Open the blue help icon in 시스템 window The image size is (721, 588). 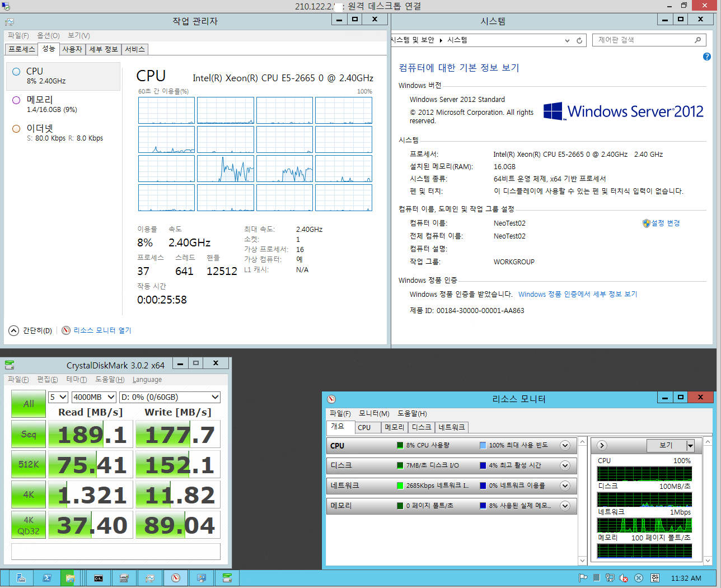(x=707, y=57)
